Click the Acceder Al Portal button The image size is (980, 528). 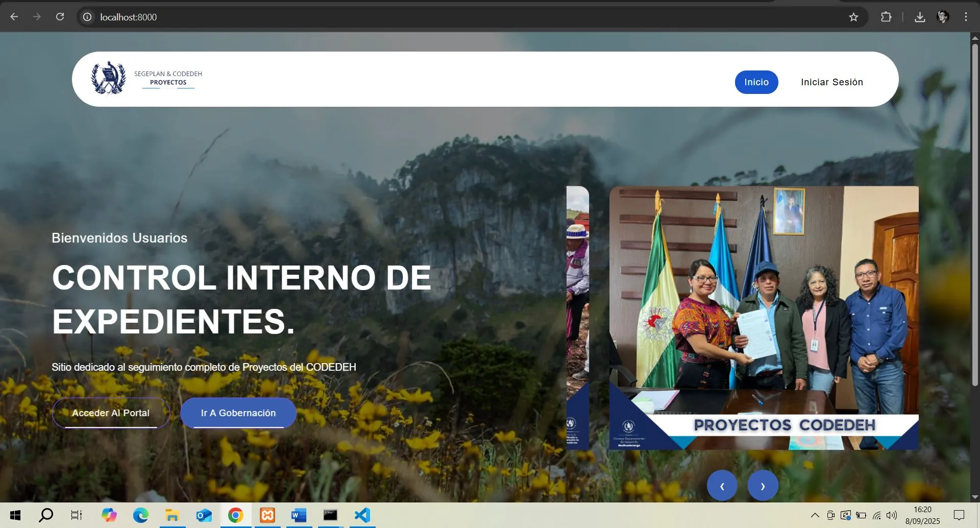(x=111, y=413)
